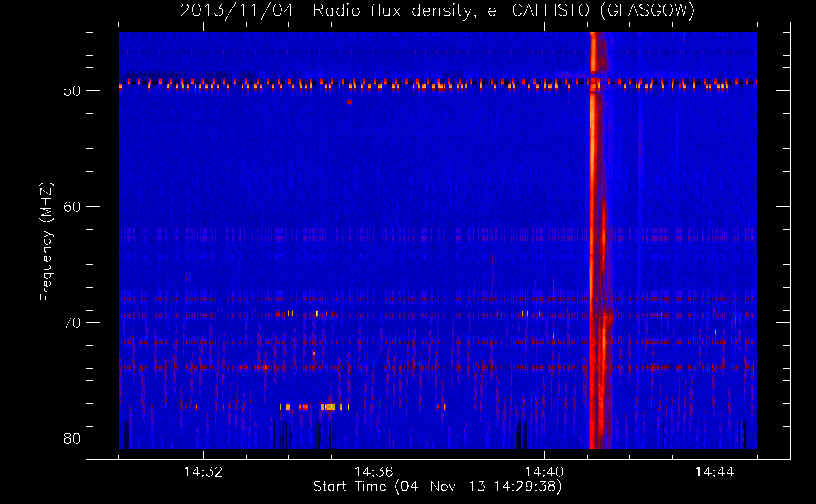Viewport: 816px width, 504px height.
Task: Click the Frequency (MHZ) axis label
Action: [46, 242]
